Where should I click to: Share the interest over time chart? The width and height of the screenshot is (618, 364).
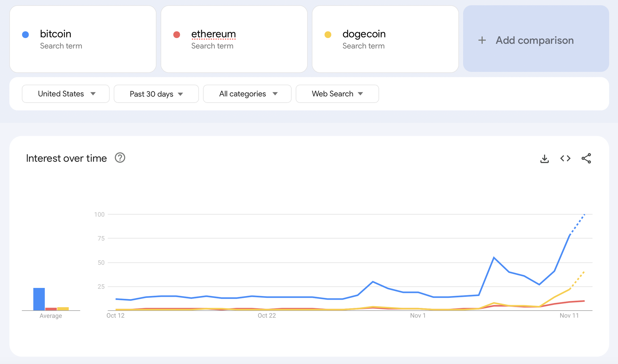coord(586,158)
